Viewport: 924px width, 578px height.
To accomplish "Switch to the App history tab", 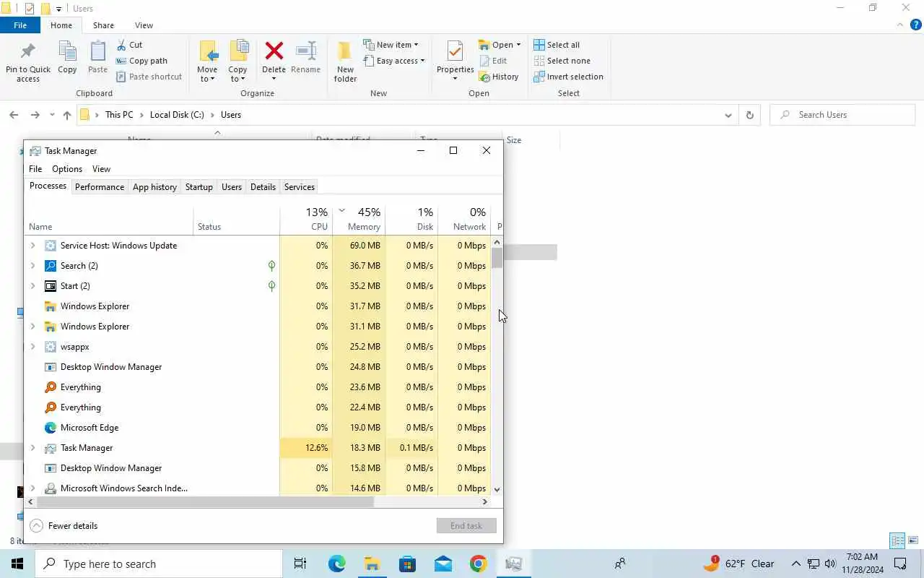I will point(154,187).
